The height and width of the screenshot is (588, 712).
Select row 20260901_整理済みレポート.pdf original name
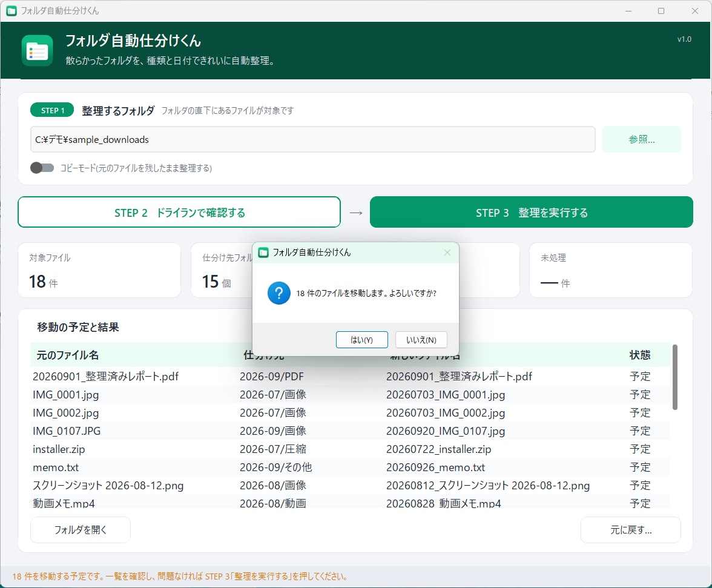[x=106, y=377]
